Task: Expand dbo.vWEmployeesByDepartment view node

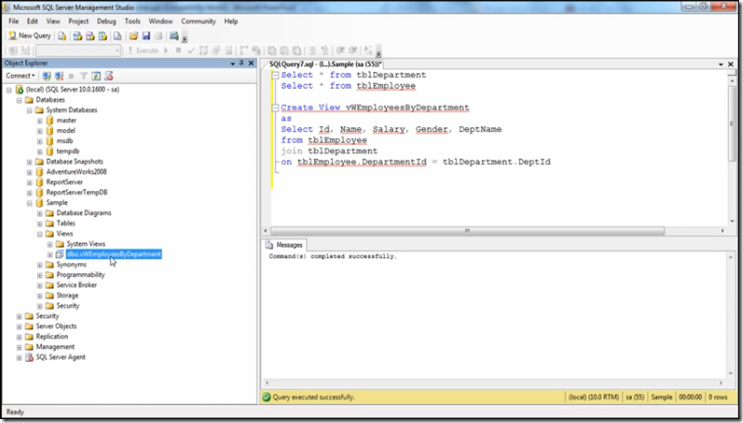Action: (50, 254)
